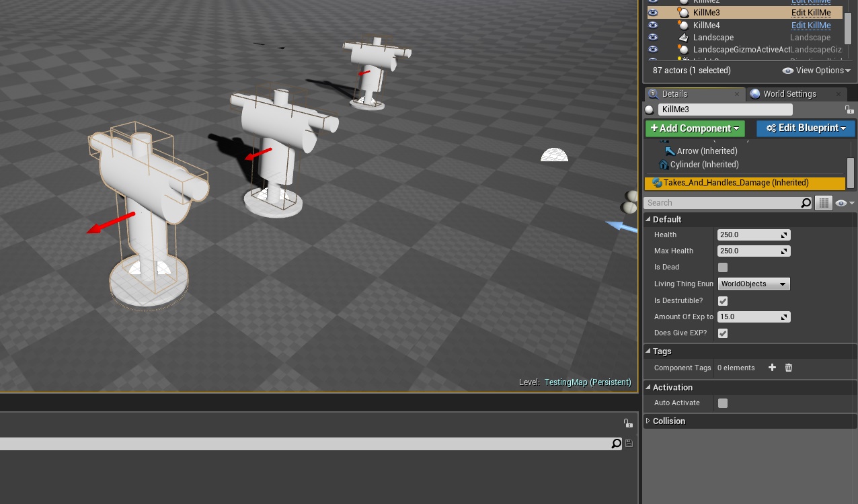Click the details Search field
858x504 pixels.
click(x=722, y=203)
